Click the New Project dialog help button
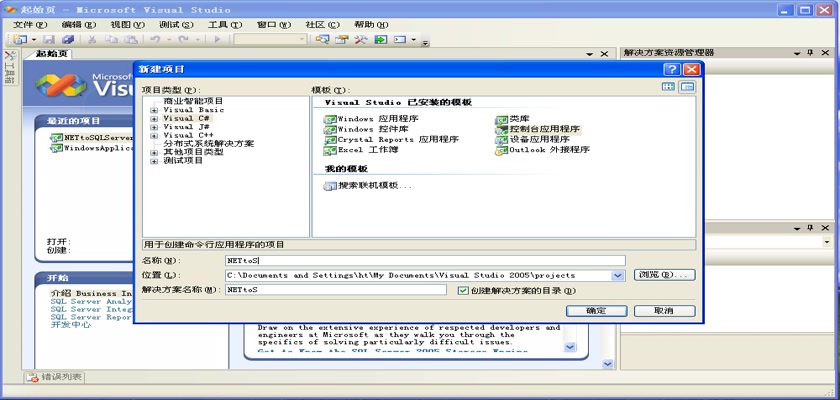Viewport: 840px width, 400px height. pos(672,69)
